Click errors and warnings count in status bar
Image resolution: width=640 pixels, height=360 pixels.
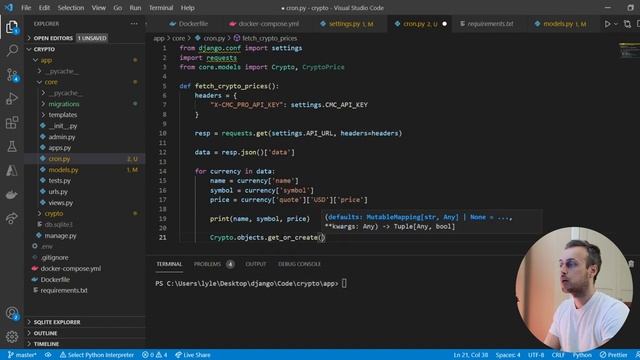pos(154,355)
